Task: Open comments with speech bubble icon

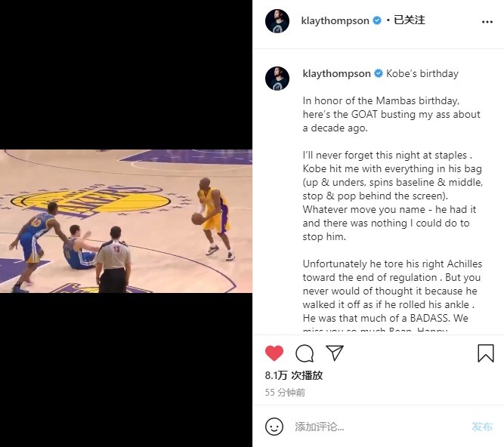Action: (305, 353)
